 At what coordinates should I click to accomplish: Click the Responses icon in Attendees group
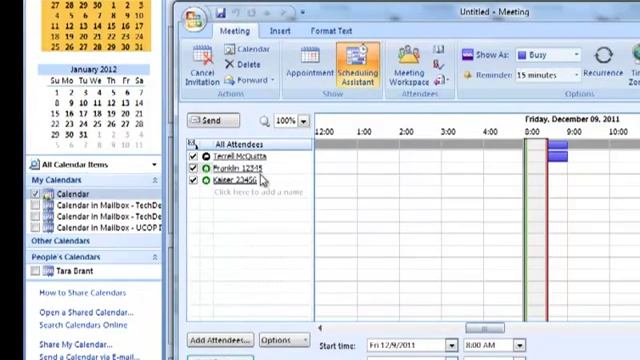(440, 80)
